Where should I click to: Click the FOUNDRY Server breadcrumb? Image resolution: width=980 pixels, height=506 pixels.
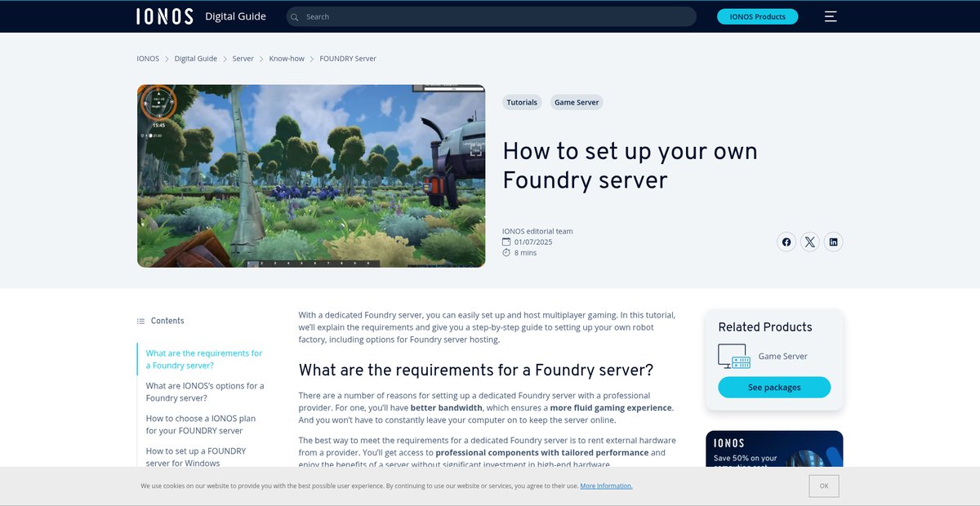point(348,59)
